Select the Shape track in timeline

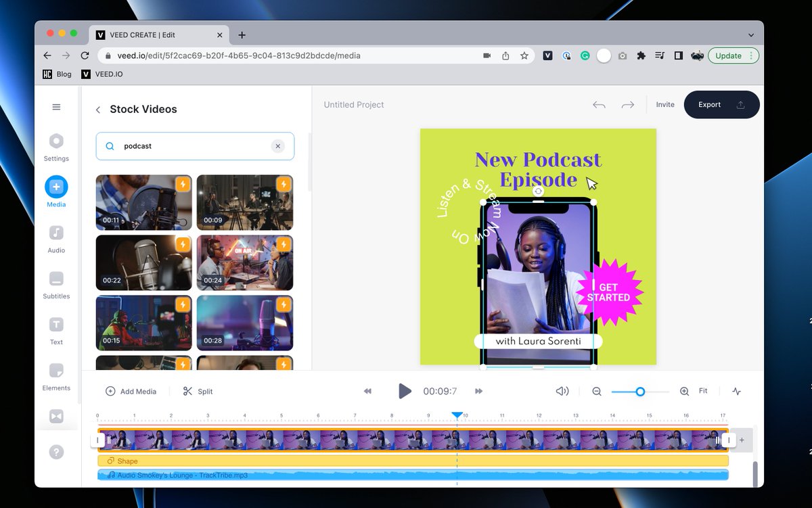pyautogui.click(x=413, y=461)
